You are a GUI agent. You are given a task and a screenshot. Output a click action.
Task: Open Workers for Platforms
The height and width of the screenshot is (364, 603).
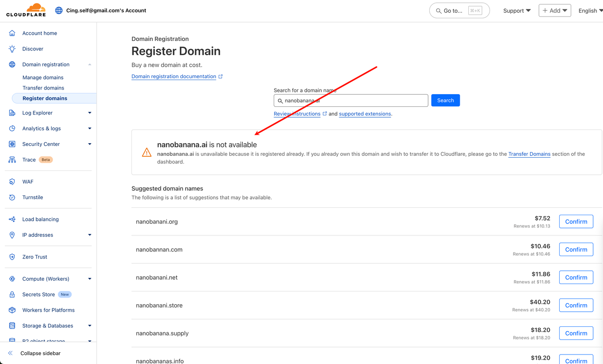(48, 310)
